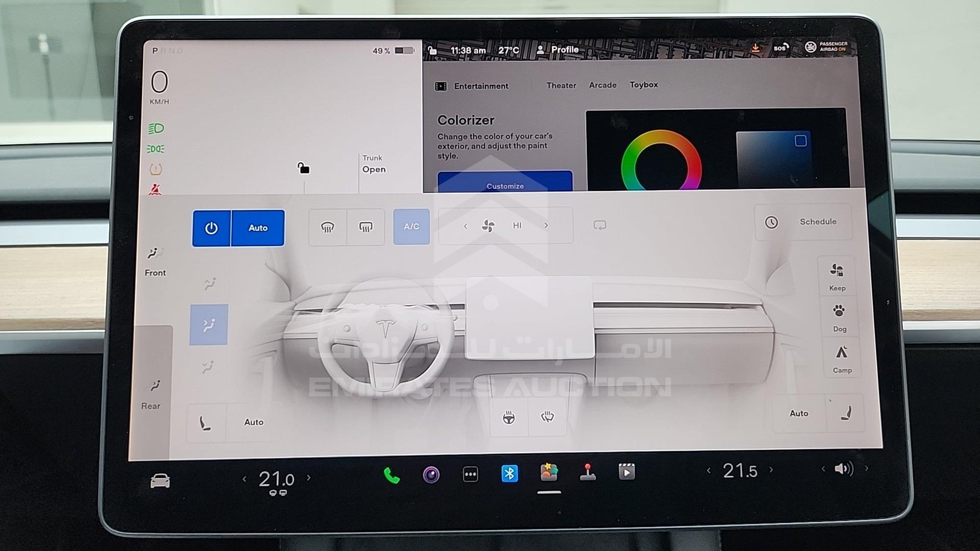Toggle Auto climate mode
The width and height of the screenshot is (980, 551).
point(258,228)
